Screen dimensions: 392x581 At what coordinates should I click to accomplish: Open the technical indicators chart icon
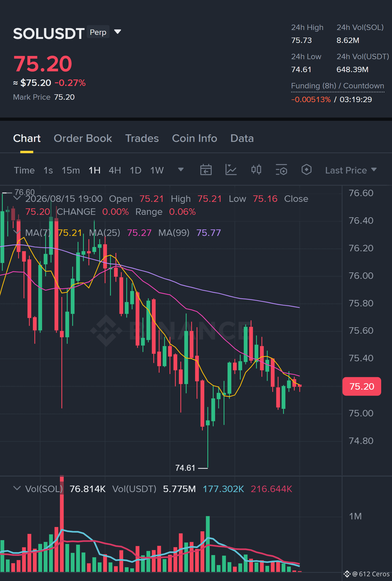tap(231, 170)
